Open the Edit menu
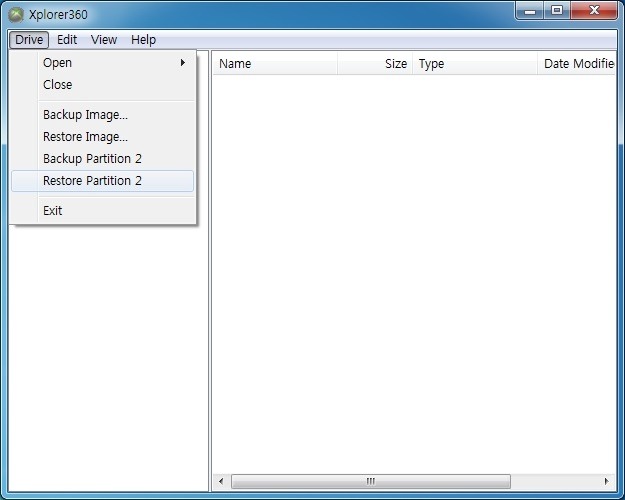 (67, 39)
